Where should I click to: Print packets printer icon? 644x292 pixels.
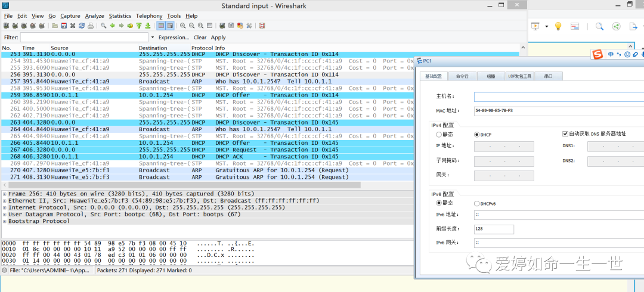[x=91, y=26]
